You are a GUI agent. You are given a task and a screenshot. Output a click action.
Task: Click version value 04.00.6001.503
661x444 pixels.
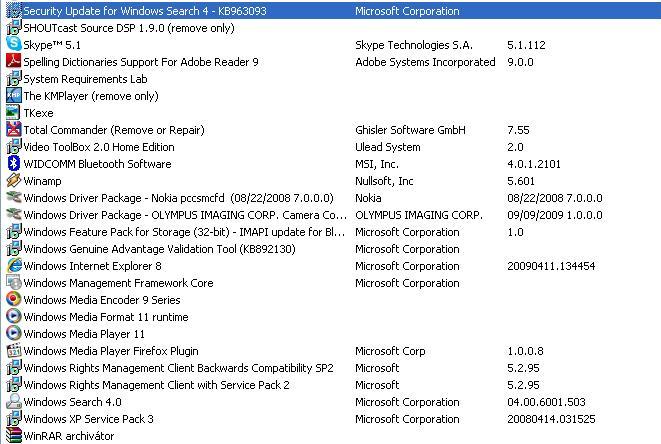[546, 402]
